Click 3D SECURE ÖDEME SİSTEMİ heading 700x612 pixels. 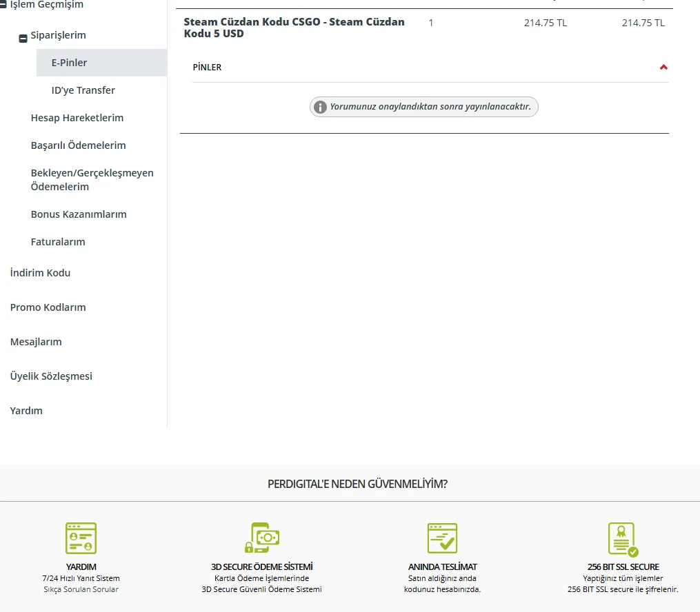tap(261, 567)
